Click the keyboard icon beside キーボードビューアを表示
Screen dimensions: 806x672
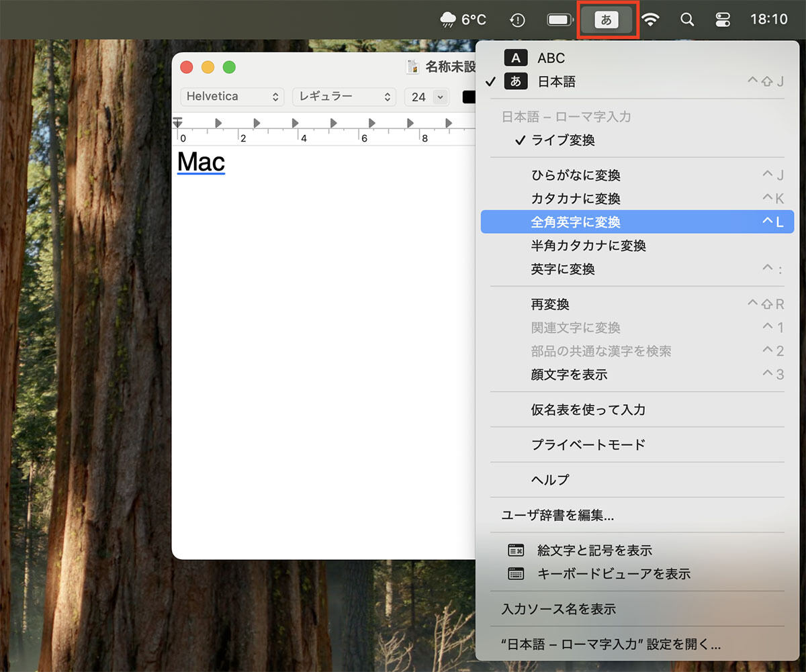(x=515, y=574)
